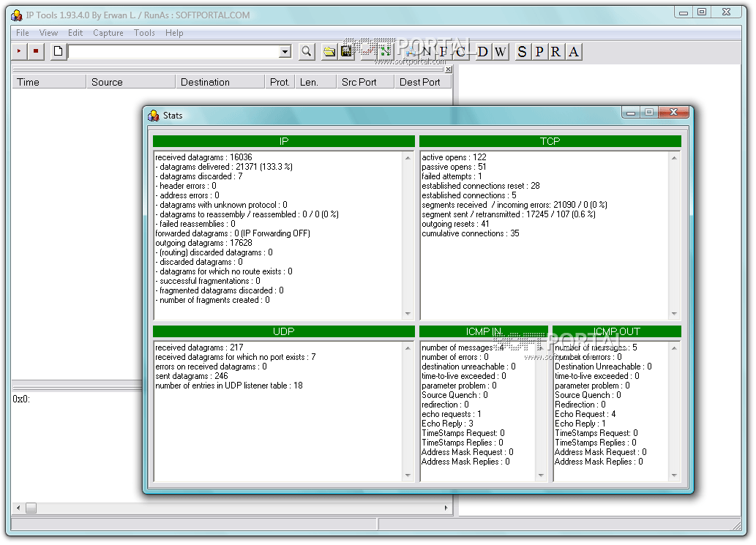Click inside the toolbar filter text field
This screenshot has height=545, width=756.
pos(174,51)
